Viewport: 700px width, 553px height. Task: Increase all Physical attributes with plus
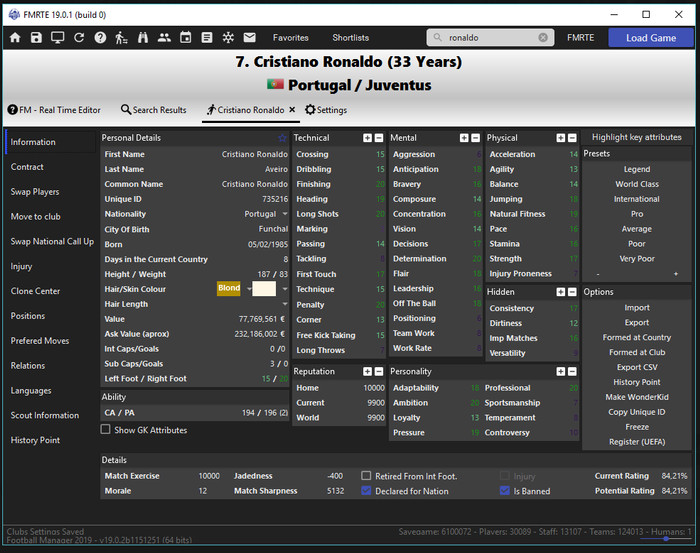coord(561,138)
